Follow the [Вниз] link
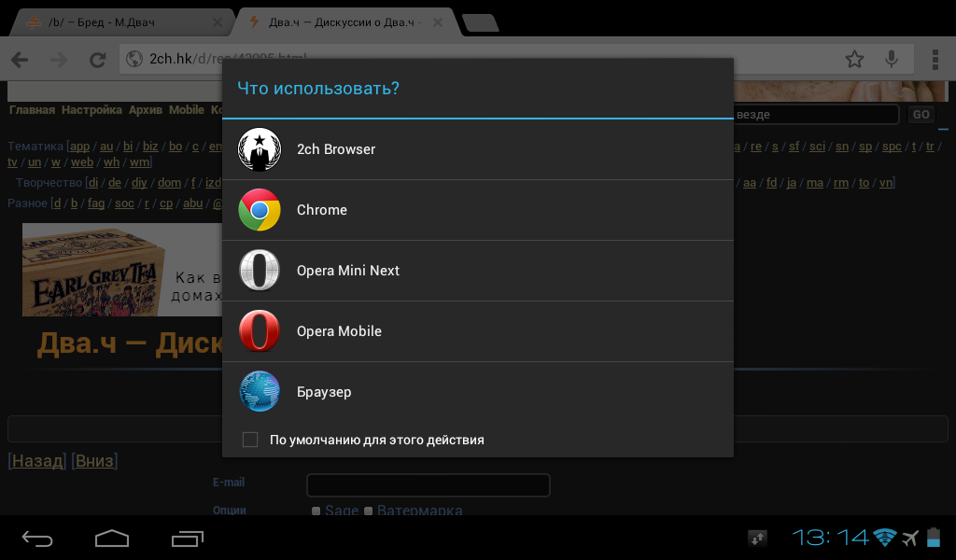 [94, 461]
